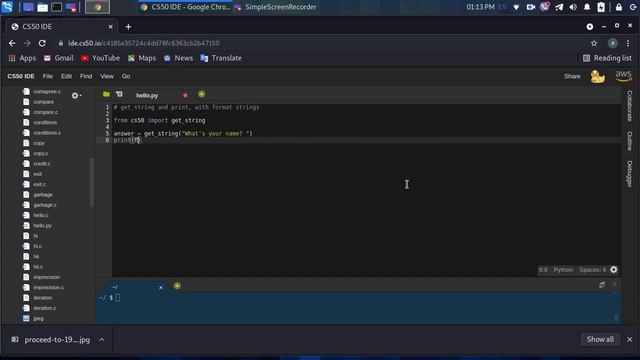This screenshot has width=640, height=360.
Task: Open the Gmail bookmark
Action: coord(59,58)
